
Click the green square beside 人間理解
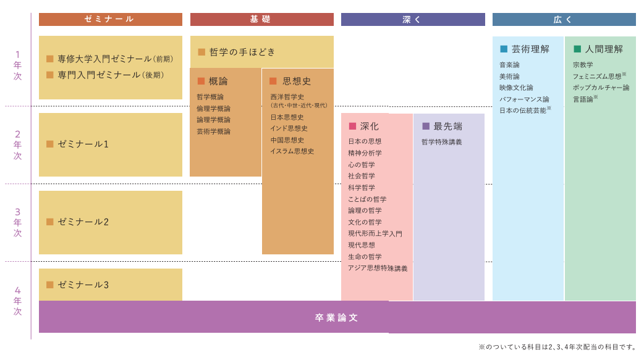tap(577, 49)
